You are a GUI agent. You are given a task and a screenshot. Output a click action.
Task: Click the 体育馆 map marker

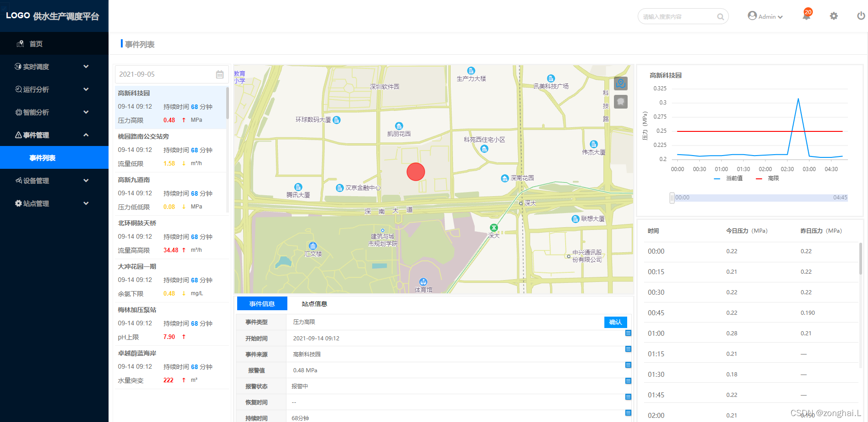(x=423, y=282)
